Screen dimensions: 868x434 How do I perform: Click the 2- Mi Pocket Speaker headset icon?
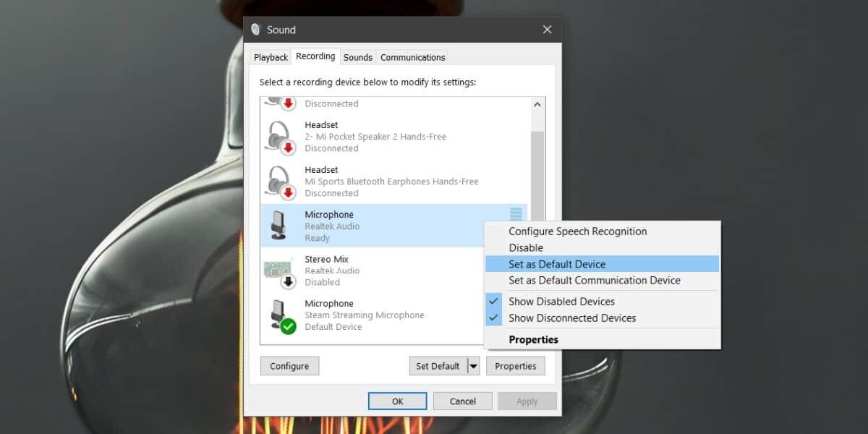(279, 136)
